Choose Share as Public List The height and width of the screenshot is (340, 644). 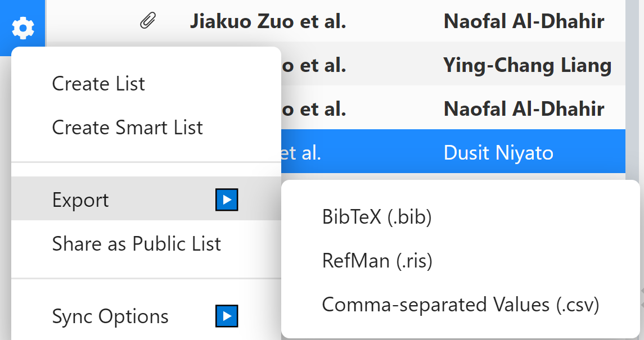coord(136,244)
